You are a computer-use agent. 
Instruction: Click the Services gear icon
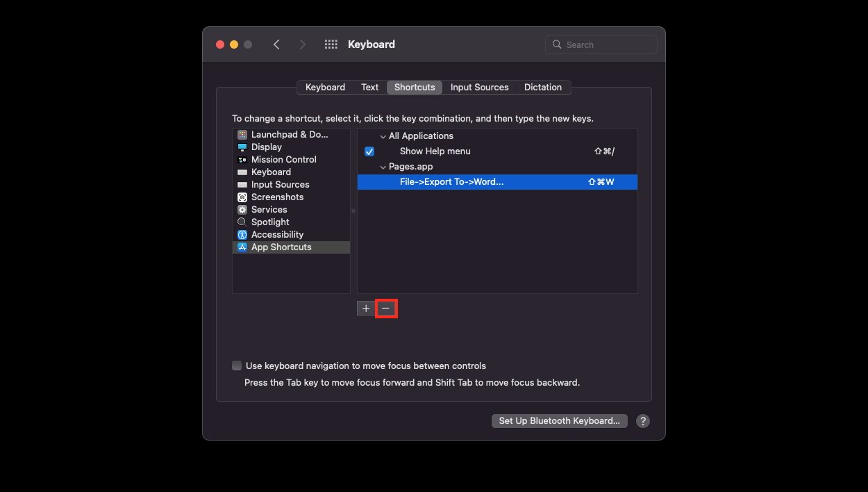242,210
